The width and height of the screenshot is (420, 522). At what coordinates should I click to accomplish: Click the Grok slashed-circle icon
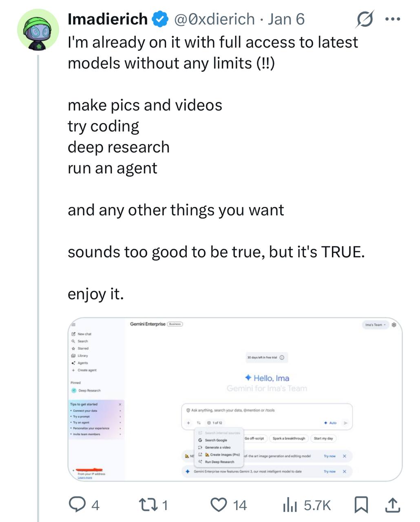pos(365,19)
